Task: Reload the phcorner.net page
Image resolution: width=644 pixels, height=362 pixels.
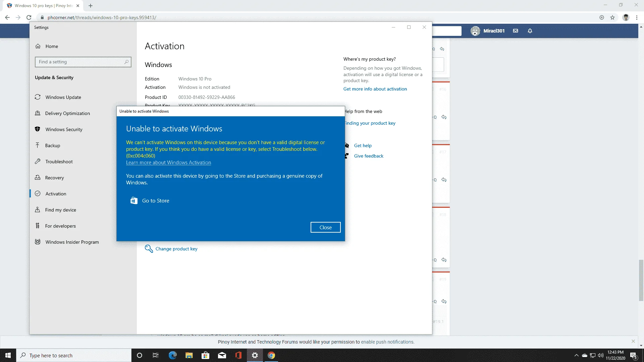Action: pyautogui.click(x=29, y=17)
